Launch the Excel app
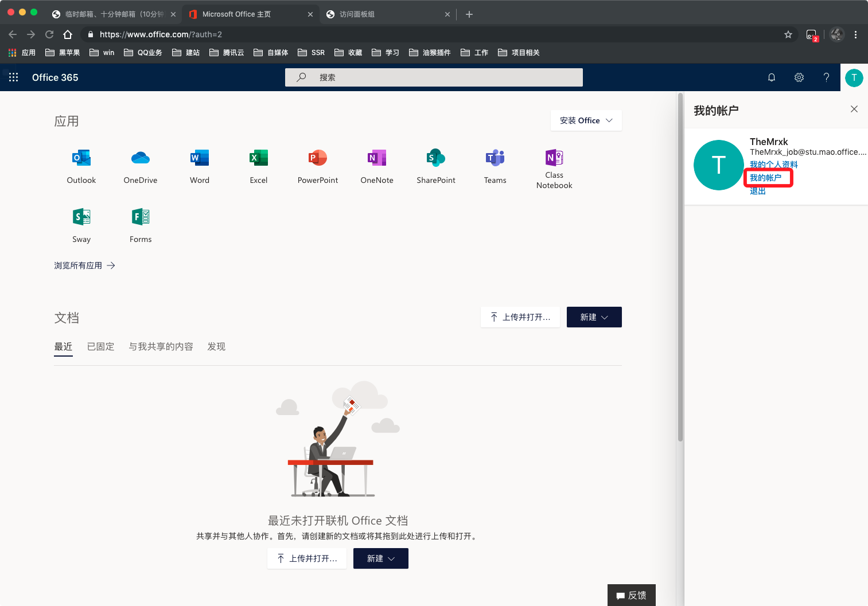 (x=259, y=166)
